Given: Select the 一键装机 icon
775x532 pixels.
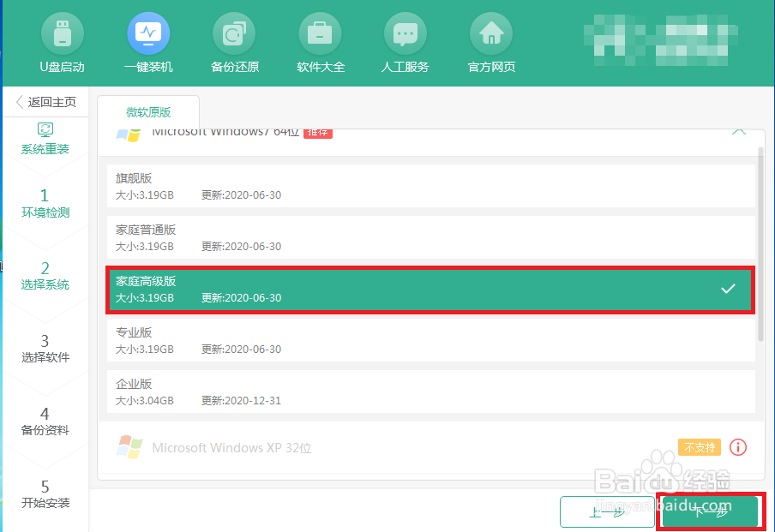Looking at the screenshot, I should coord(148,33).
